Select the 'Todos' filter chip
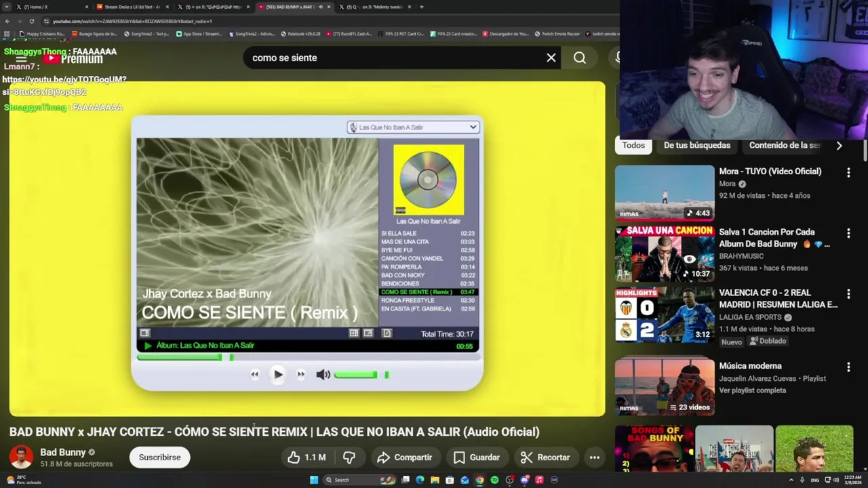The width and height of the screenshot is (868, 488). coord(633,145)
